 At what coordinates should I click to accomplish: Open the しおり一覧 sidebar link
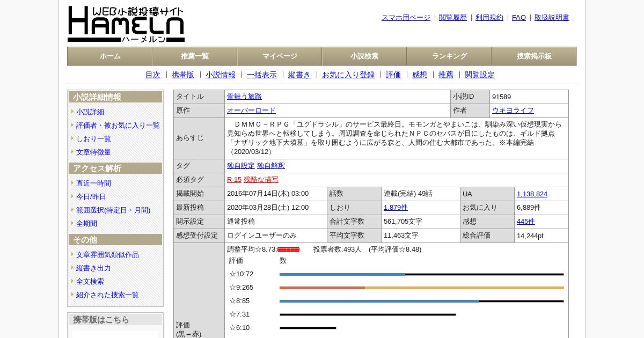coord(93,139)
